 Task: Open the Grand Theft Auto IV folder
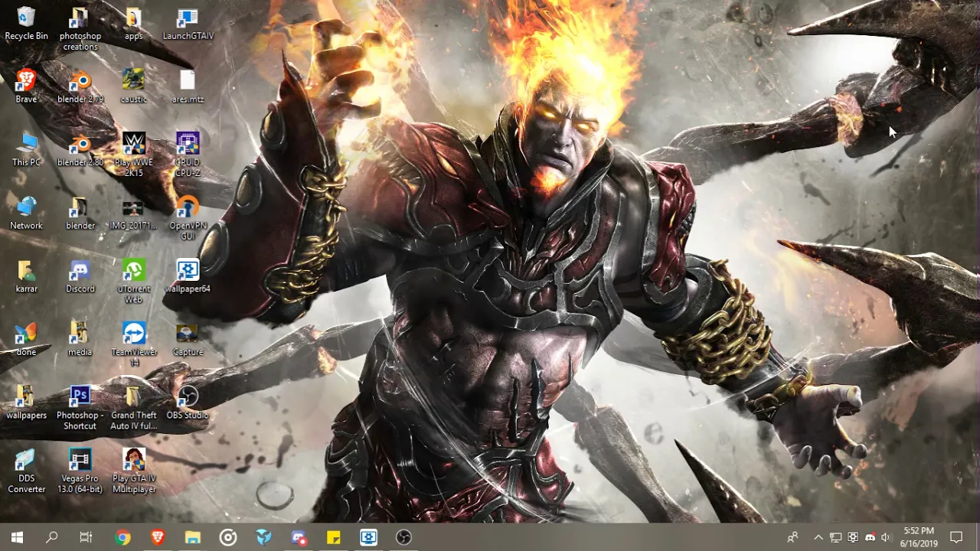tap(134, 409)
